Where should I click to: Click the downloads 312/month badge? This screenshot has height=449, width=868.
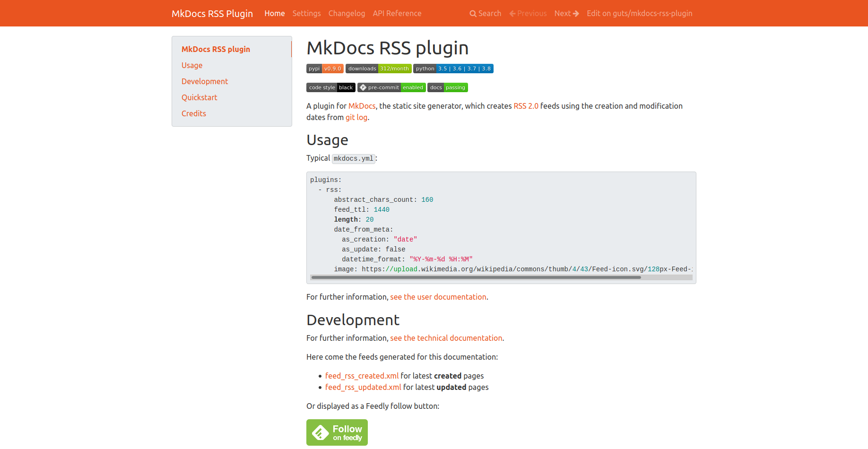click(378, 69)
